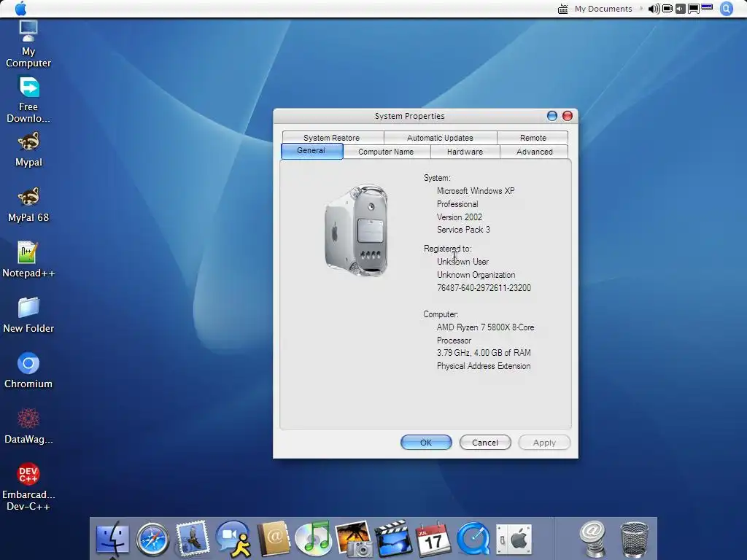Click the Apply button
The image size is (747, 560).
pyautogui.click(x=544, y=443)
